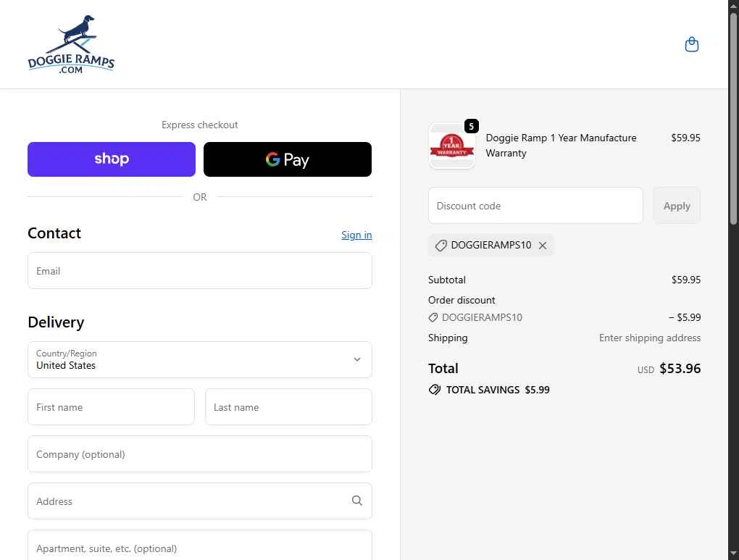Click the Doggie Ramps logo
Screen dimensions: 739x560
tap(71, 44)
